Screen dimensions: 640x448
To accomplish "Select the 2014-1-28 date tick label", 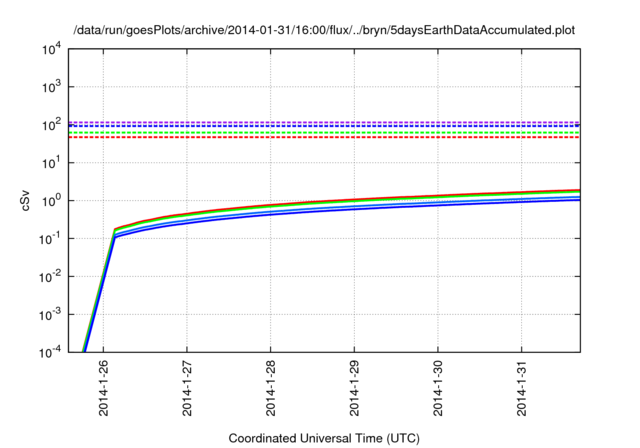I will (x=271, y=391).
